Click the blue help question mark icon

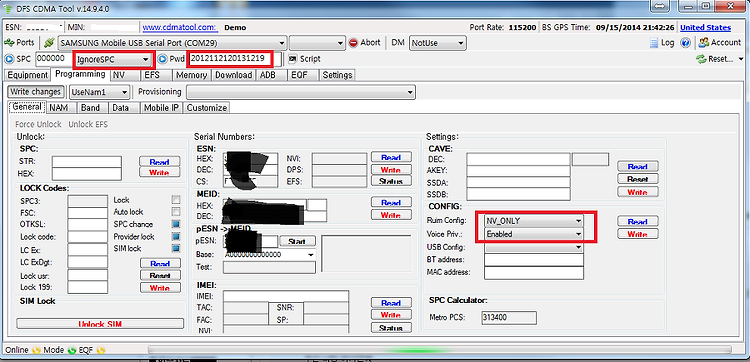(x=685, y=43)
